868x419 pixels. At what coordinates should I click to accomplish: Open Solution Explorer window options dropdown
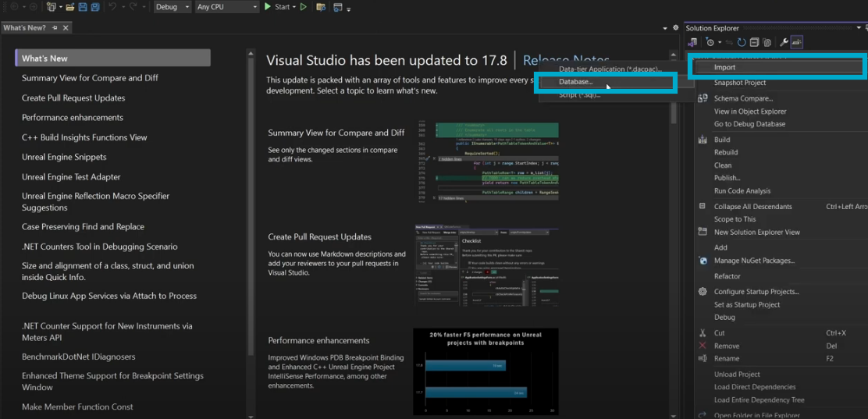pos(859,27)
